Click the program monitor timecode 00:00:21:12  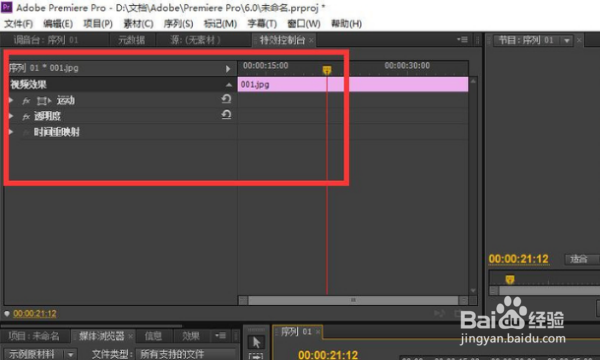[x=518, y=259]
